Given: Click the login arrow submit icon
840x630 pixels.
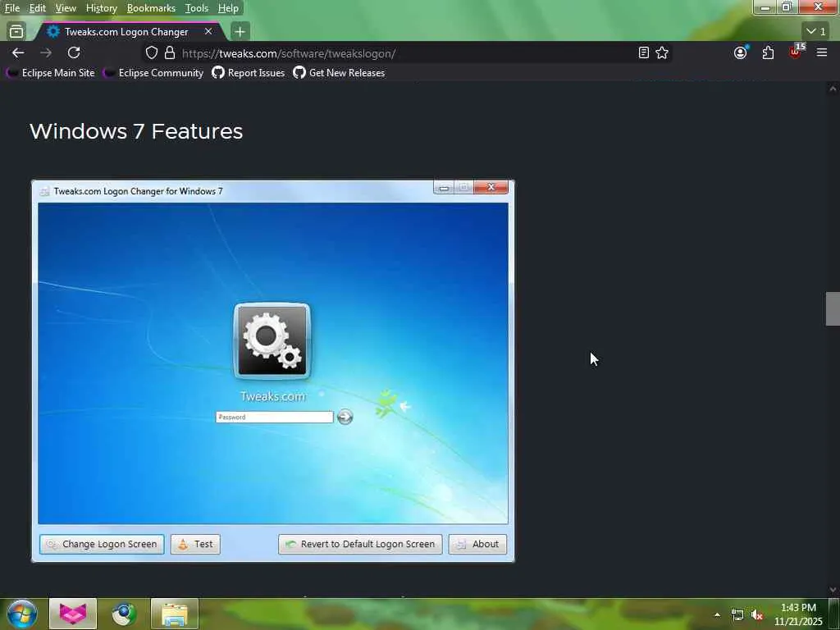Looking at the screenshot, I should tap(345, 417).
